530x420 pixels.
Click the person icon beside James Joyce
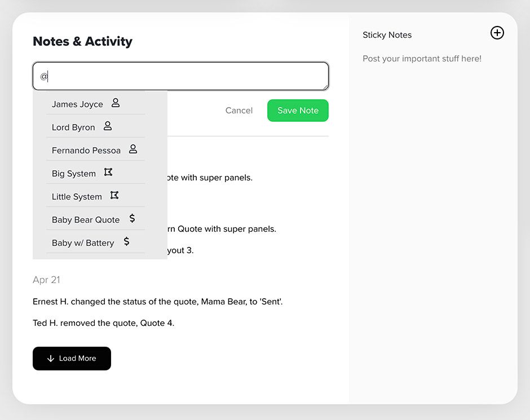click(116, 103)
